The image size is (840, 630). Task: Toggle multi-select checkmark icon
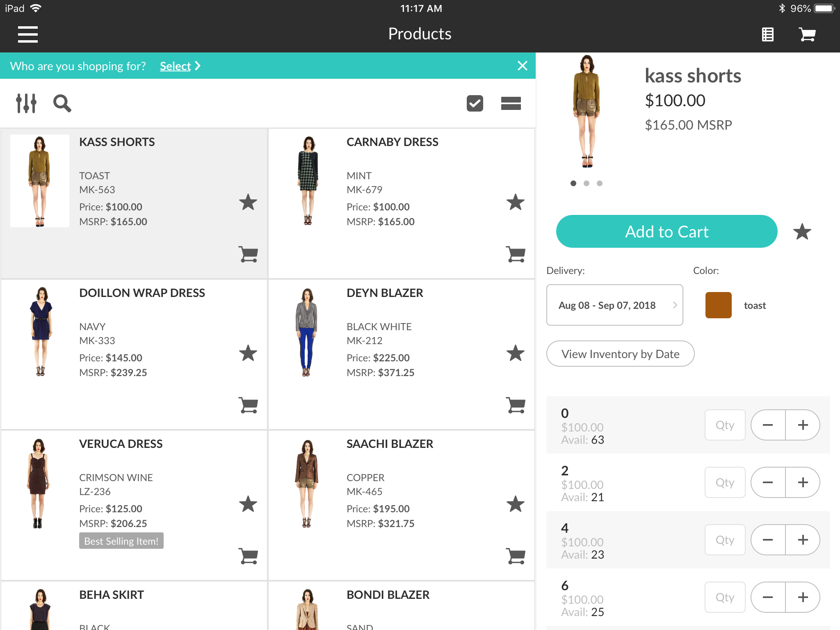tap(475, 103)
